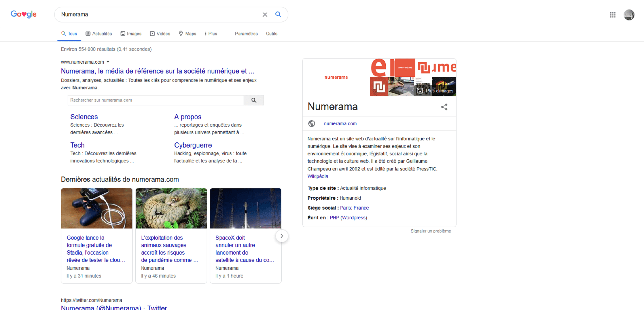Open the Google Stadia article headline
This screenshot has height=310, width=644.
[x=96, y=249]
